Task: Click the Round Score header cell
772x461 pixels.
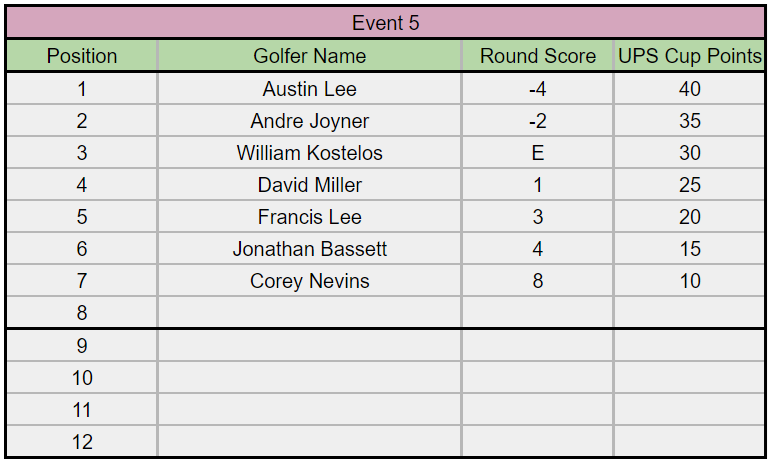Action: click(x=537, y=56)
